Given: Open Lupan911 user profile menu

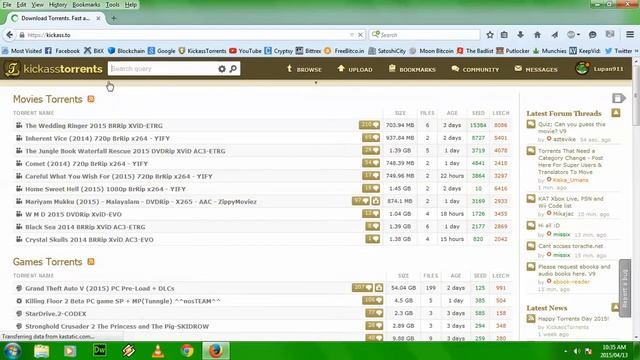Looking at the screenshot, I should point(600,69).
